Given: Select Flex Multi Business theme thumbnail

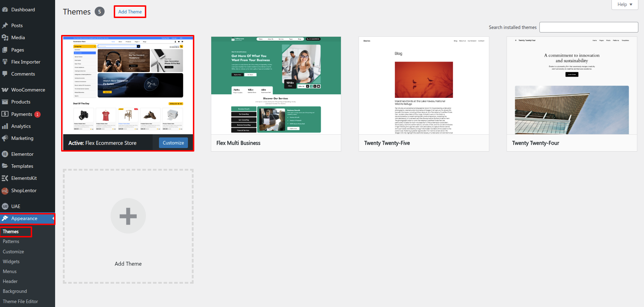Looking at the screenshot, I should pos(276,85).
